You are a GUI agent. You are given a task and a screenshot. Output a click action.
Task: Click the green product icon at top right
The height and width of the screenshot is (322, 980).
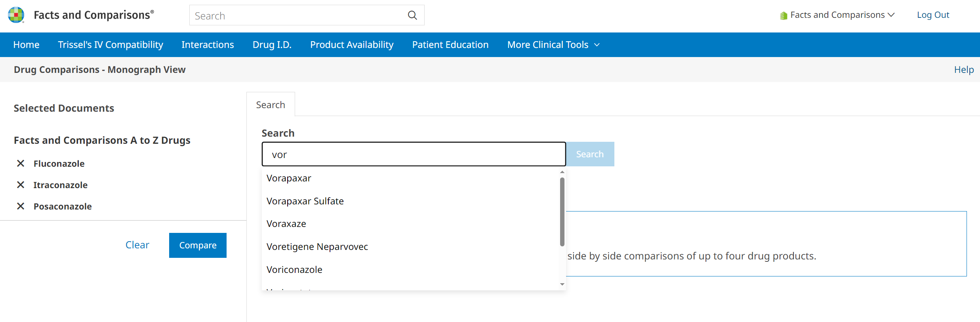coord(783,15)
